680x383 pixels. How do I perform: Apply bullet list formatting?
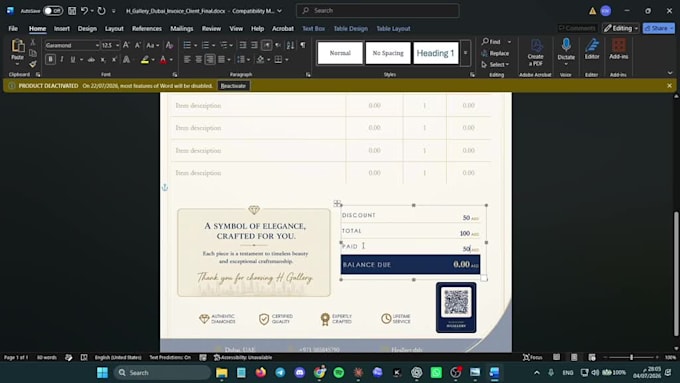[x=187, y=45]
